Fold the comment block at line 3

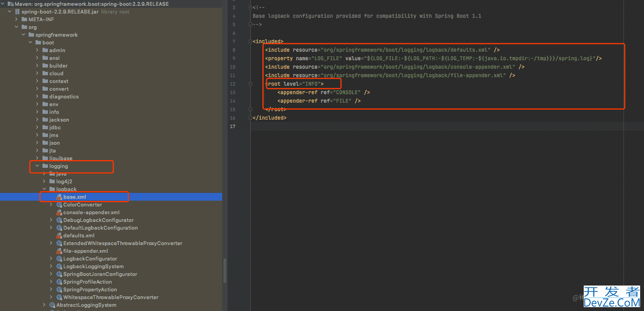click(250, 7)
